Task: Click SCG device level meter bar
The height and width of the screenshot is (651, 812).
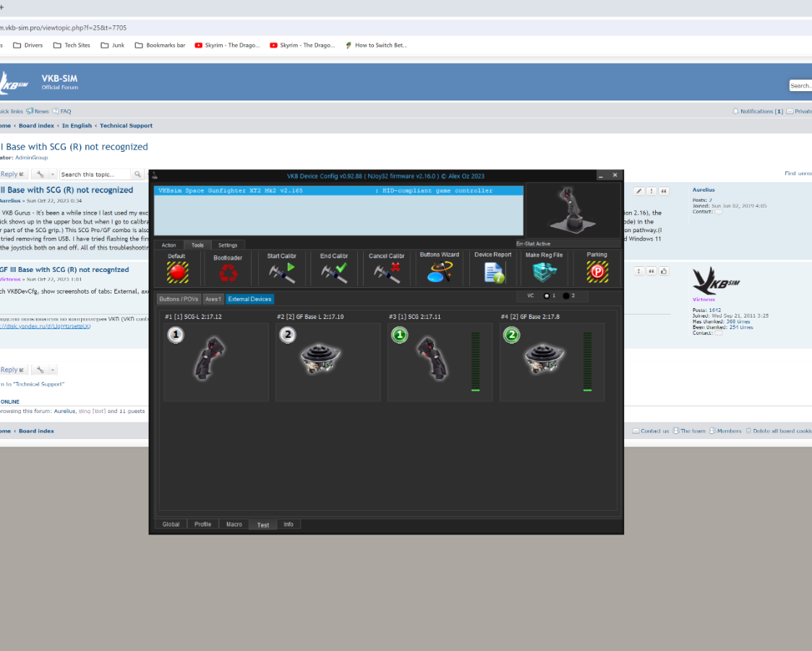Action: (x=475, y=362)
